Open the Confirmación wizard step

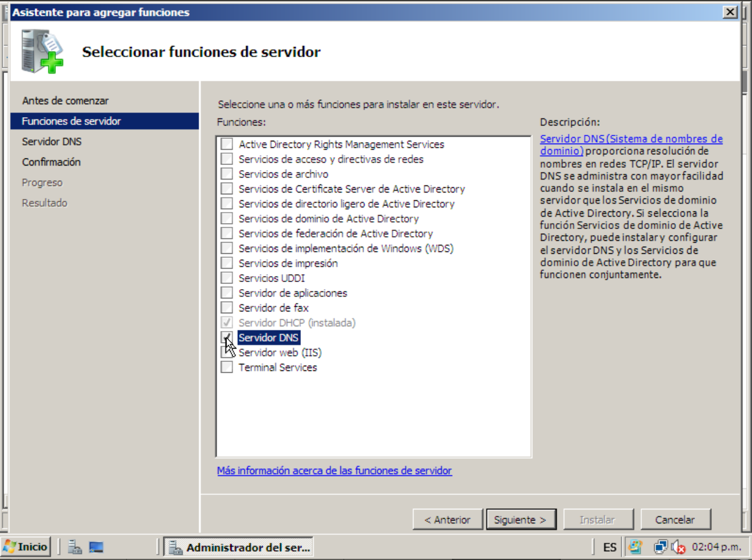tap(51, 162)
